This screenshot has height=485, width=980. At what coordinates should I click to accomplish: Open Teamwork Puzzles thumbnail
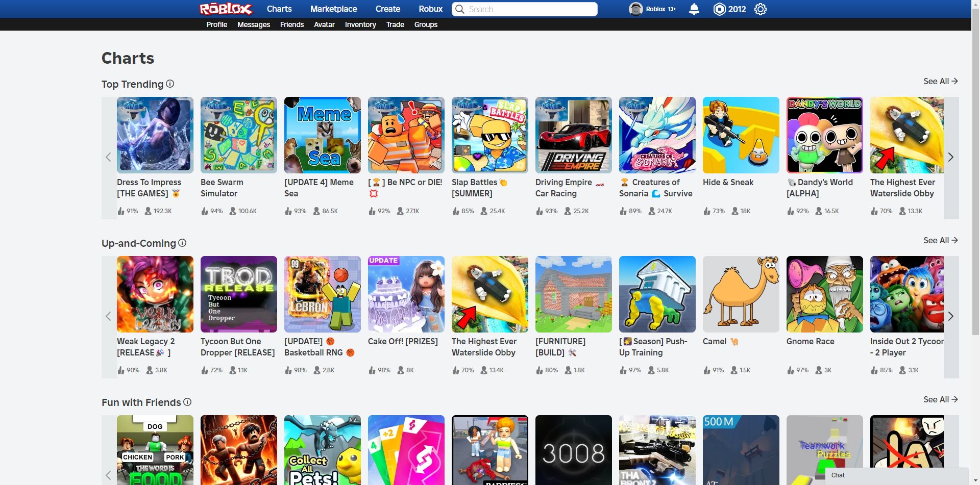pos(825,442)
